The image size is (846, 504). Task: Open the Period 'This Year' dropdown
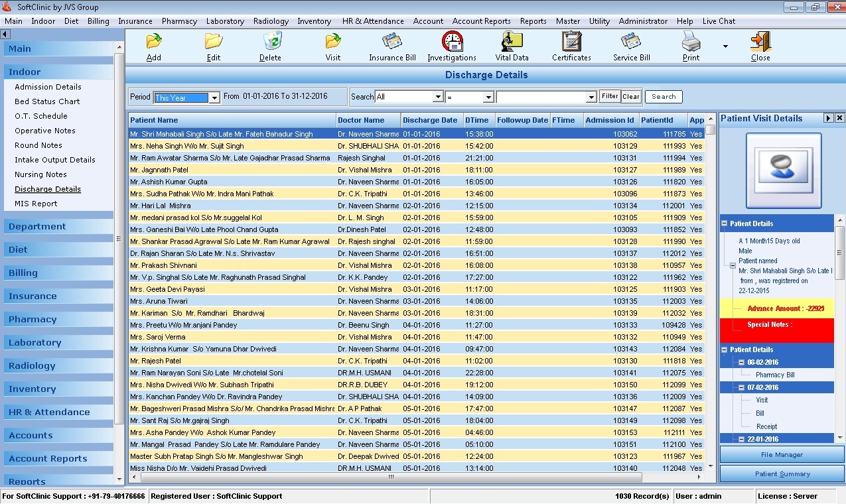tap(214, 98)
